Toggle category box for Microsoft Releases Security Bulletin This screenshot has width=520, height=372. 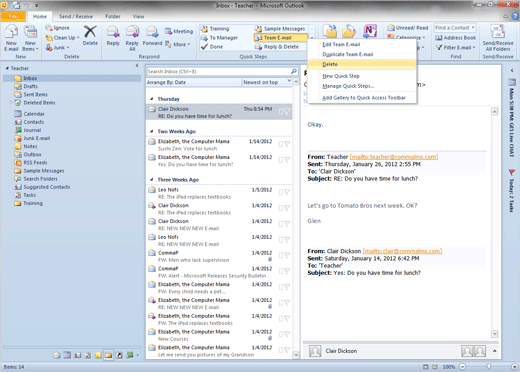click(x=281, y=271)
